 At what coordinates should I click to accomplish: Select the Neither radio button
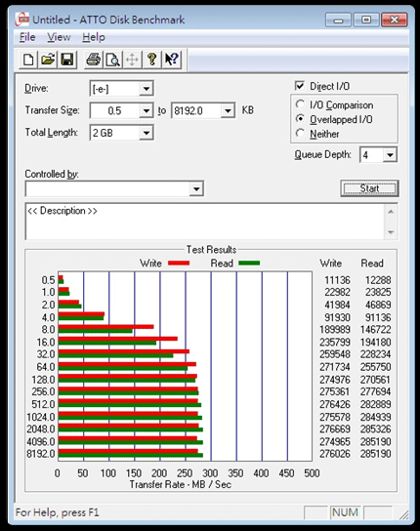click(x=300, y=133)
